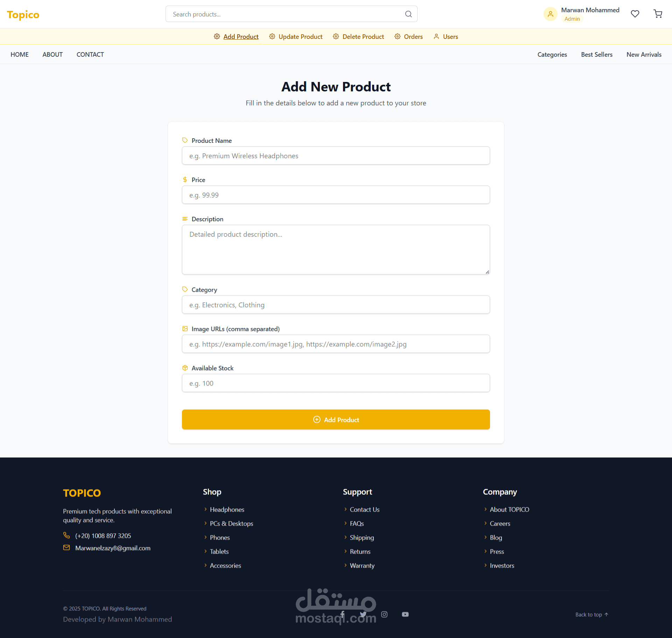672x638 pixels.
Task: Focus the Image URLs input field
Action: click(336, 344)
